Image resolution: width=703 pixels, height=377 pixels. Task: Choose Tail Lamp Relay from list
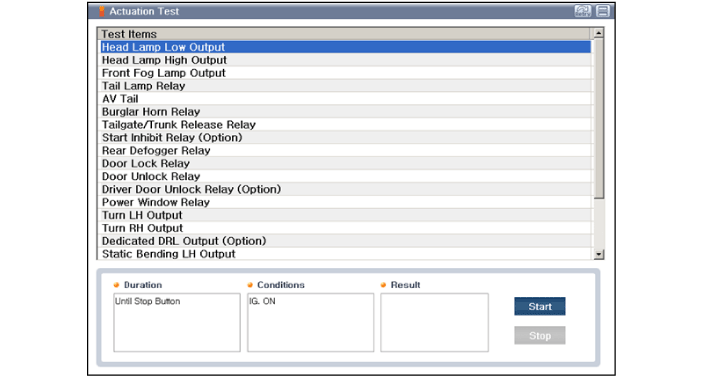[345, 86]
